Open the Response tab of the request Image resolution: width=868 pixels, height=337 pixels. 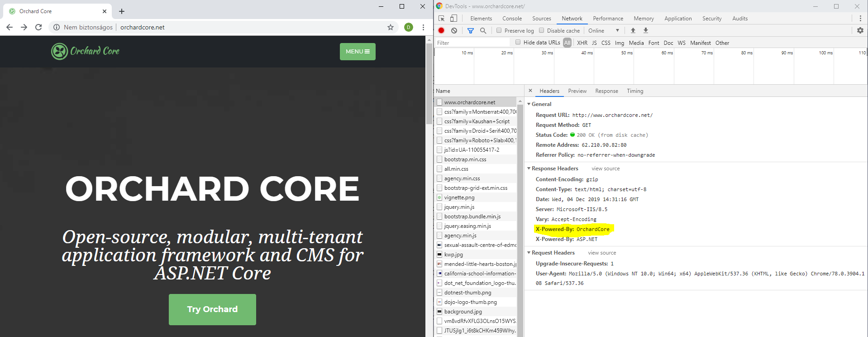[x=606, y=91]
